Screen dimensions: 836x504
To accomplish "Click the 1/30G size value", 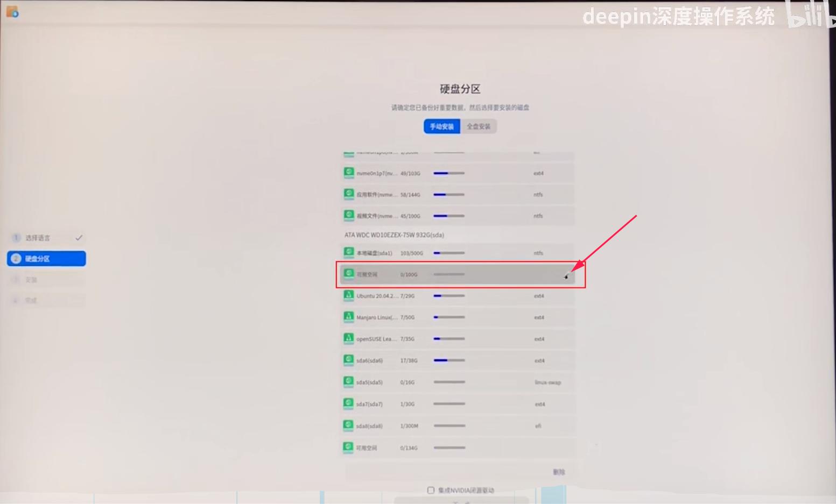I will 408,404.
